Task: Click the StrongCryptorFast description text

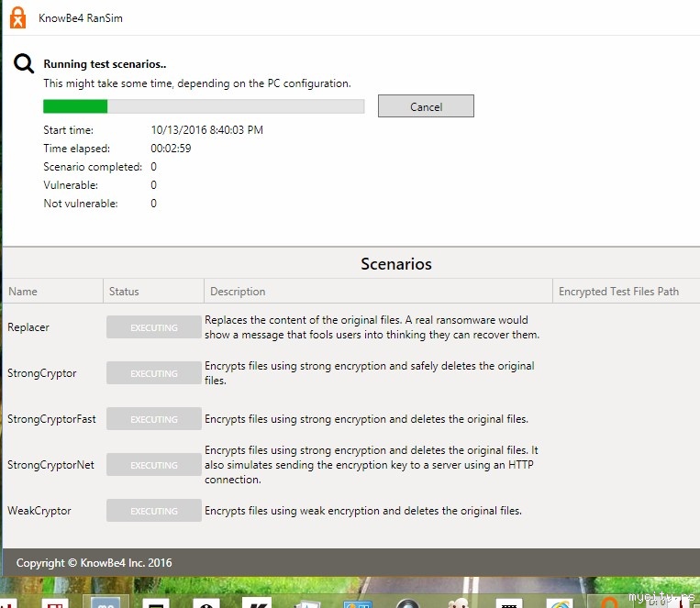Action: pyautogui.click(x=367, y=419)
